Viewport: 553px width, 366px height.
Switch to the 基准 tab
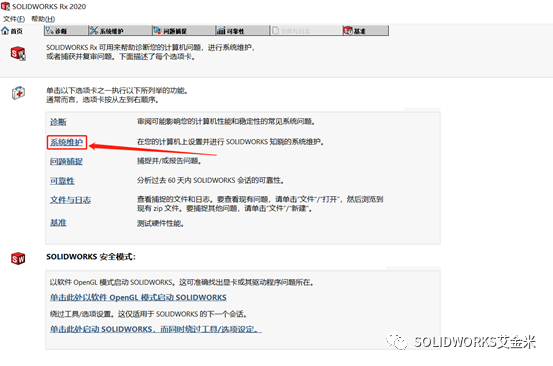tap(365, 31)
